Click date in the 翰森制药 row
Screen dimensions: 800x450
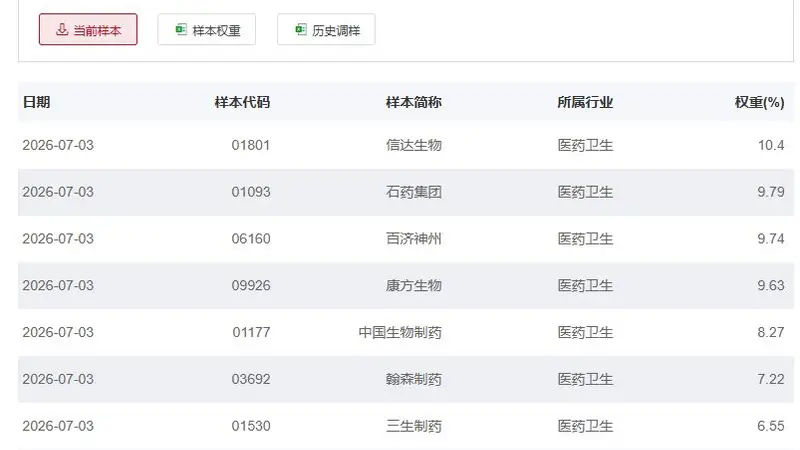58,380
